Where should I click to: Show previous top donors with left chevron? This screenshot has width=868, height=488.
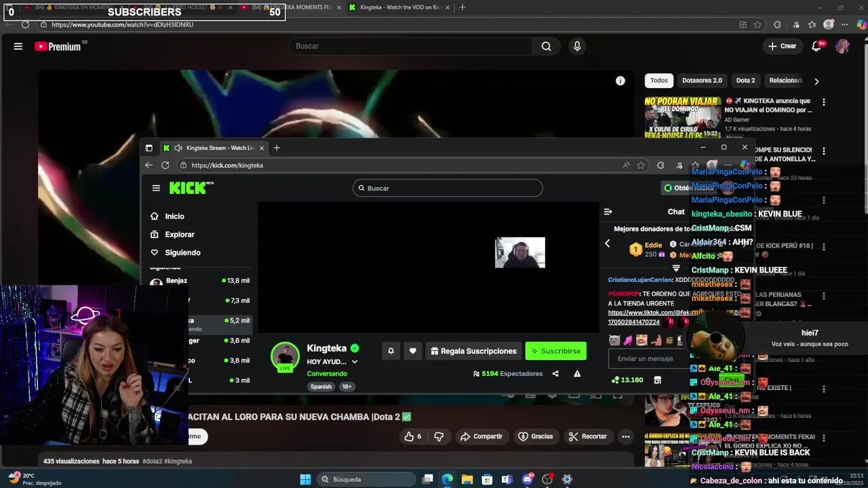click(607, 243)
